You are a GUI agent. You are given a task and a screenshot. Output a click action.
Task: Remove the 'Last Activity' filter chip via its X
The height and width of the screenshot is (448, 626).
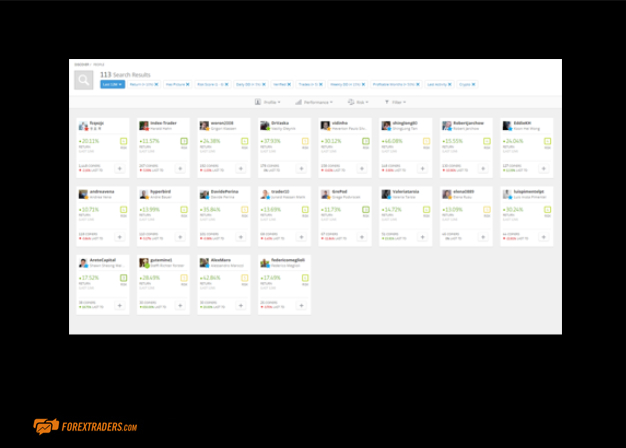pos(450,84)
